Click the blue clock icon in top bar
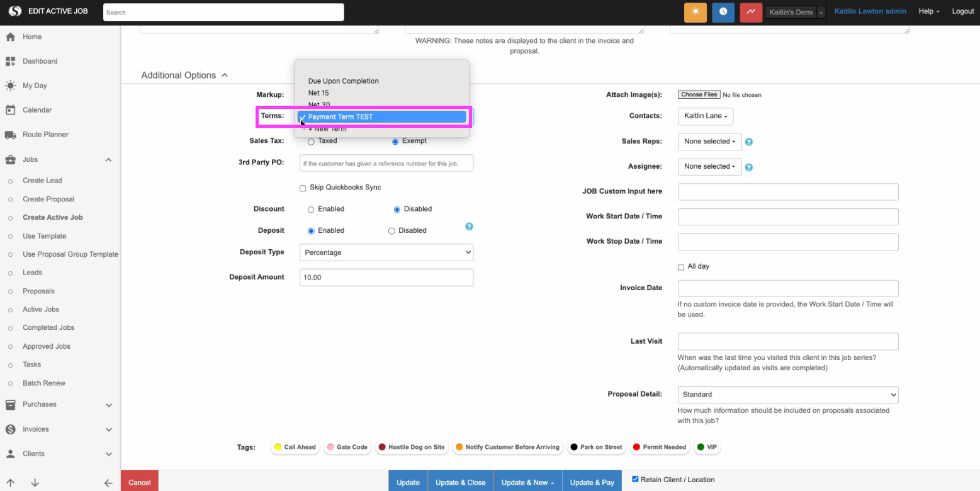The height and width of the screenshot is (491, 980). 723,12
